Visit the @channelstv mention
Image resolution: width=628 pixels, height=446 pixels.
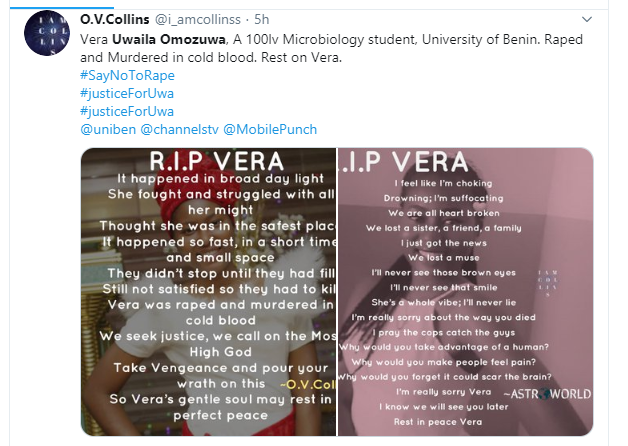(179, 129)
